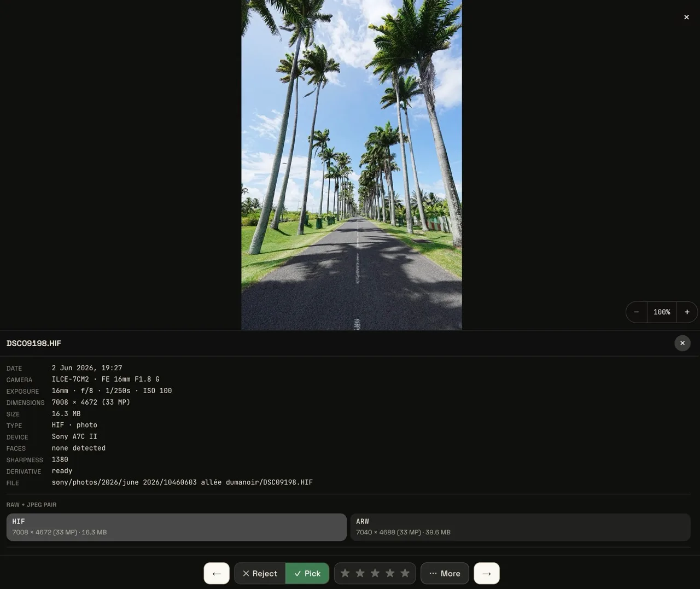Click the SIZE row value 16.3 MB
The width and height of the screenshot is (700, 589).
point(66,414)
